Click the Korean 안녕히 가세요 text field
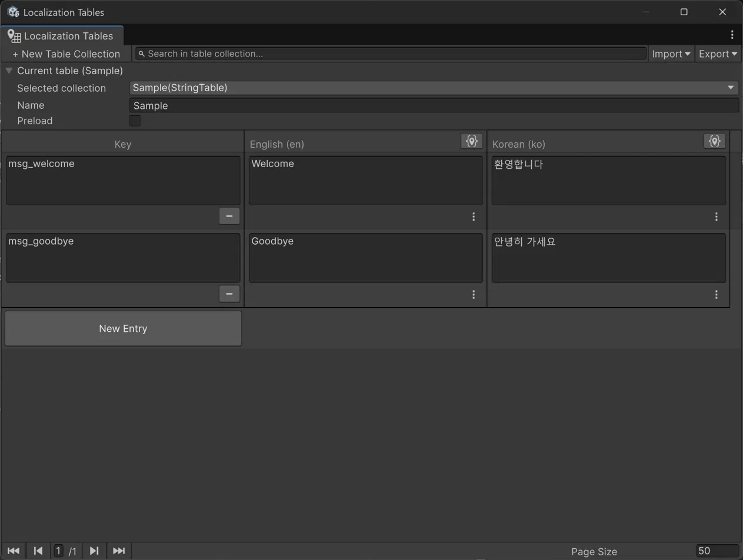The image size is (743, 560). 609,258
